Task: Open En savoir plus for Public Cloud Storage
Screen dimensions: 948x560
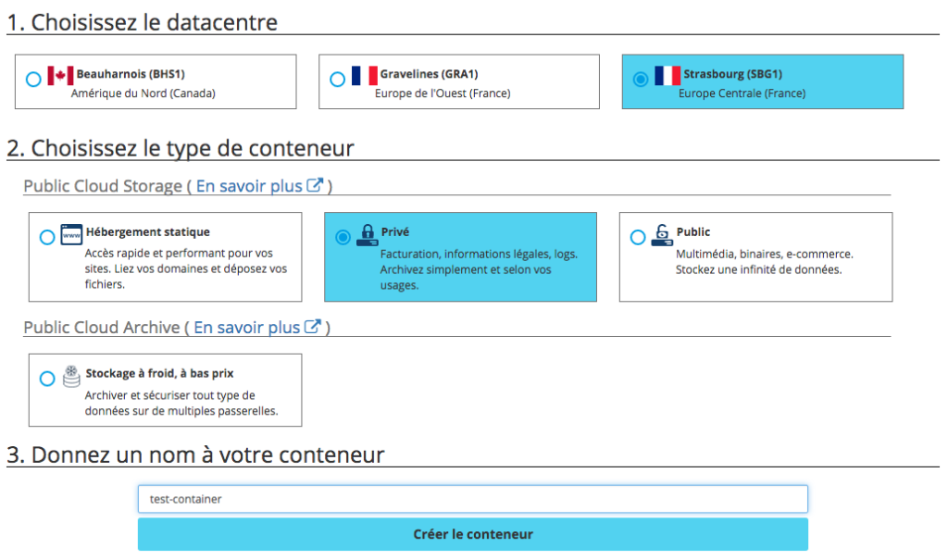Action: tap(249, 186)
